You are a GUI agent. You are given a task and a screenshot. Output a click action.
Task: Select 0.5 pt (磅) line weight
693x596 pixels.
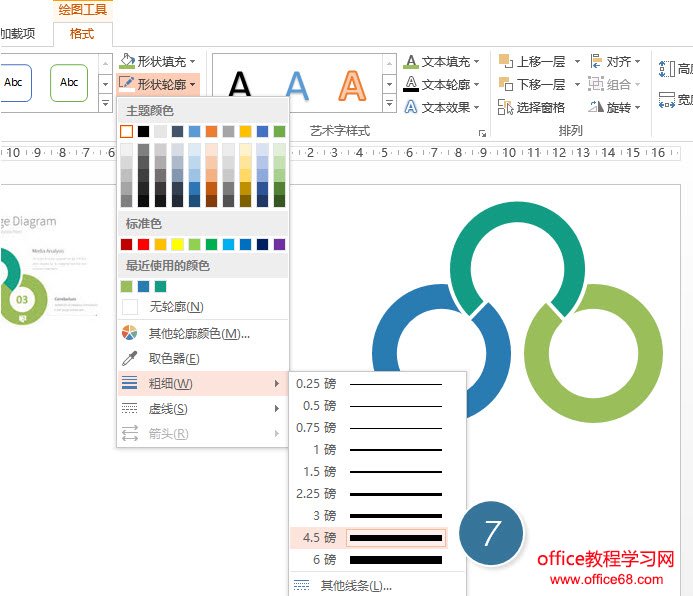coord(369,406)
